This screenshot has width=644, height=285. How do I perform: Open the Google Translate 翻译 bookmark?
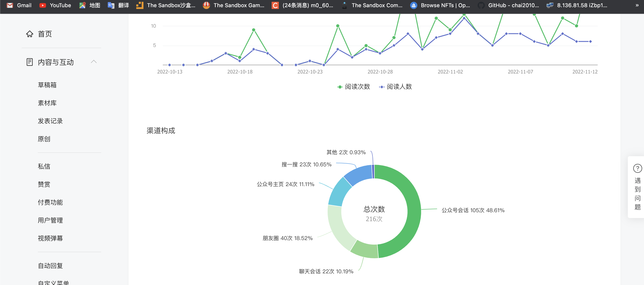pyautogui.click(x=118, y=5)
